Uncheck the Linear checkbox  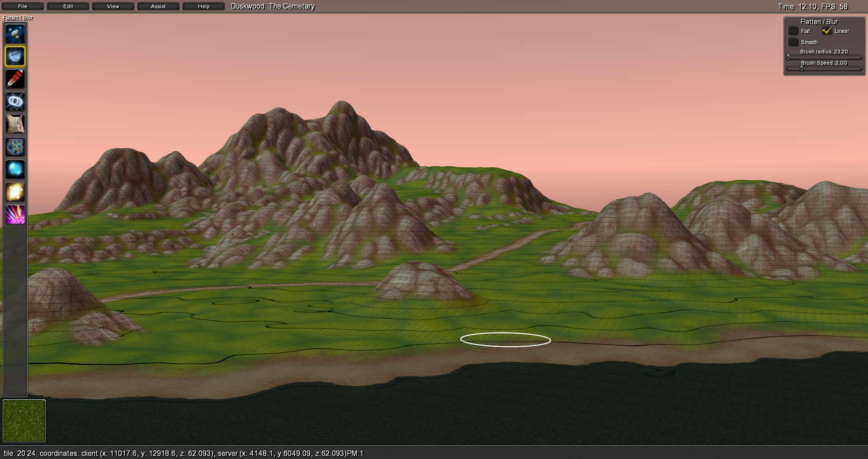827,31
